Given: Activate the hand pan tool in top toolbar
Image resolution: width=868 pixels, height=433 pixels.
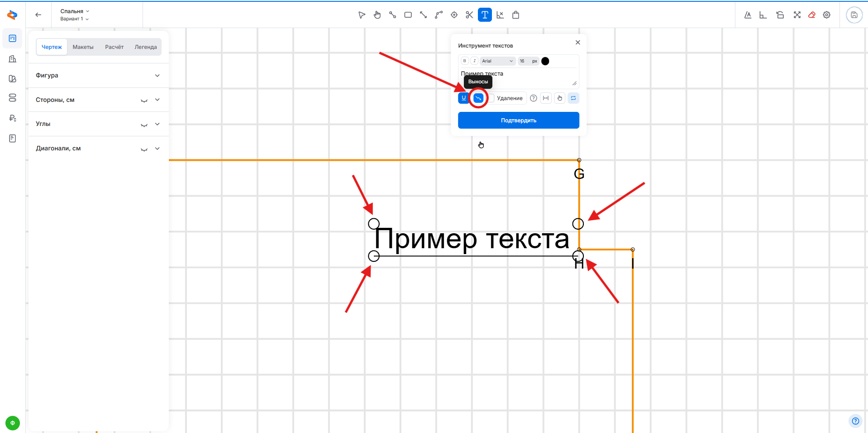Looking at the screenshot, I should click(x=377, y=15).
